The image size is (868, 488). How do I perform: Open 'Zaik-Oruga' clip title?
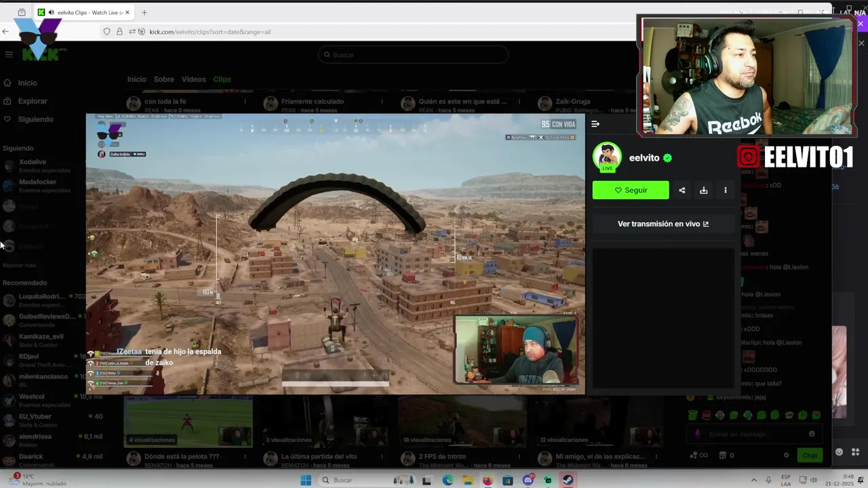coord(573,102)
